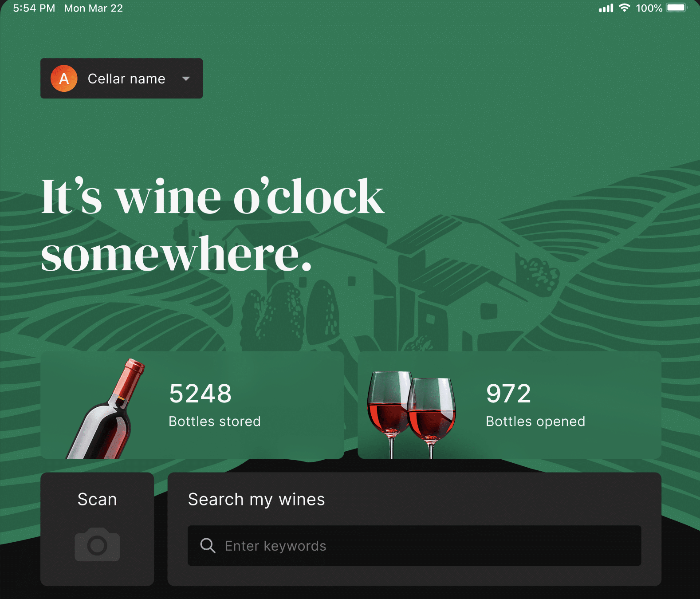The height and width of the screenshot is (599, 700).
Task: Tap the Scan button label
Action: tap(97, 499)
